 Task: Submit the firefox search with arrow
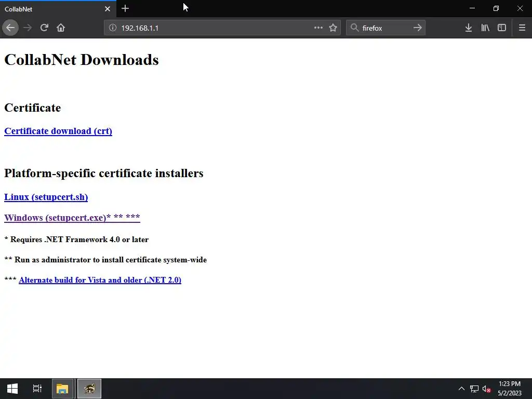click(417, 28)
